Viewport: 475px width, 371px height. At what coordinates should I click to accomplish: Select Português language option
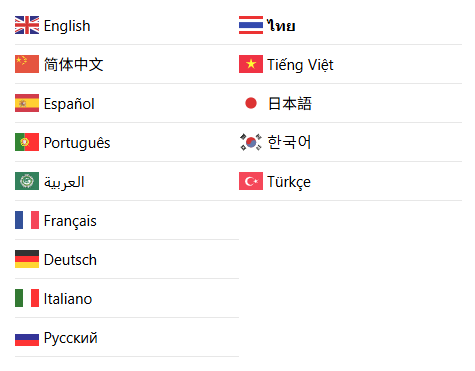pyautogui.click(x=127, y=142)
